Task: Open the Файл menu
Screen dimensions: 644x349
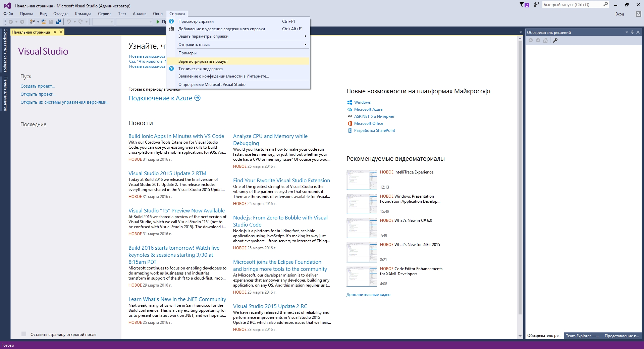Action: (x=8, y=14)
